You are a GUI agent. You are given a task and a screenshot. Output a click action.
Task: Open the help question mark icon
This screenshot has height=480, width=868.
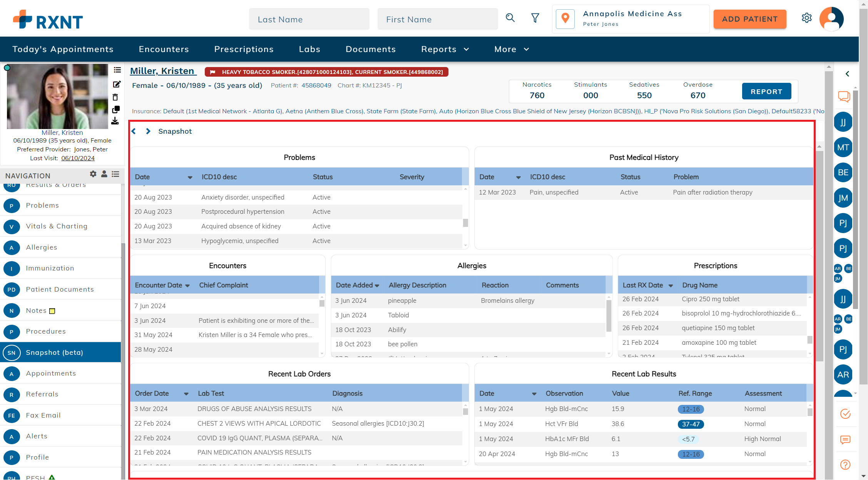[845, 465]
